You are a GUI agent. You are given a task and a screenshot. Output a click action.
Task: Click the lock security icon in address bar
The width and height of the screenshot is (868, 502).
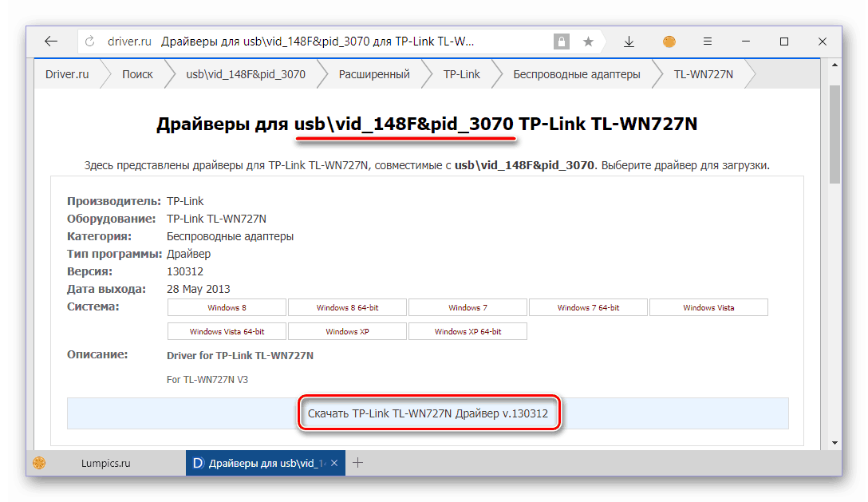pos(562,42)
